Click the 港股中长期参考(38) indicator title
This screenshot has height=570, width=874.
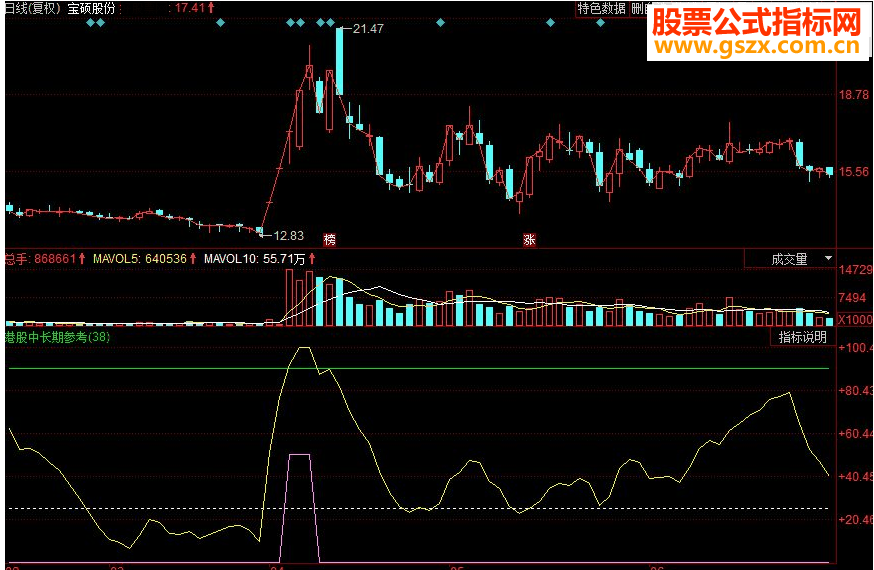click(x=57, y=337)
